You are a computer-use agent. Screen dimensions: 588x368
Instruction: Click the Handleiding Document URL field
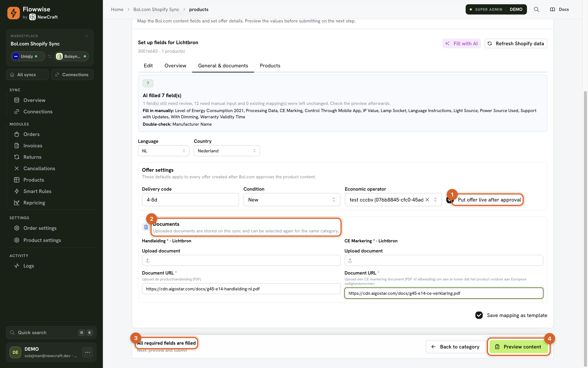coord(241,289)
